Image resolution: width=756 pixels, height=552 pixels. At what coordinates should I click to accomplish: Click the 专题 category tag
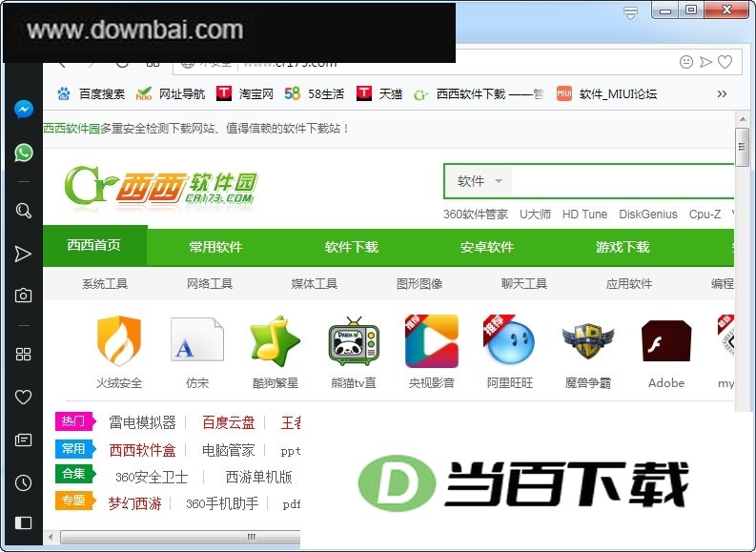coord(75,500)
